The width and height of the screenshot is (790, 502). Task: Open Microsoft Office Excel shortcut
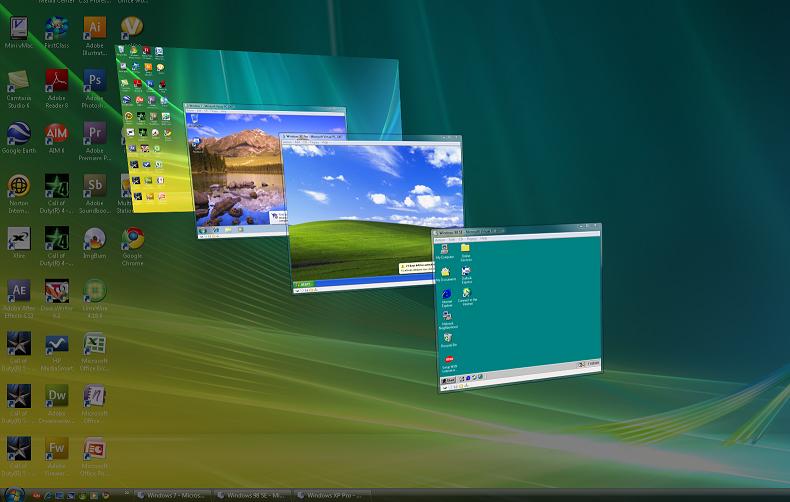click(94, 352)
